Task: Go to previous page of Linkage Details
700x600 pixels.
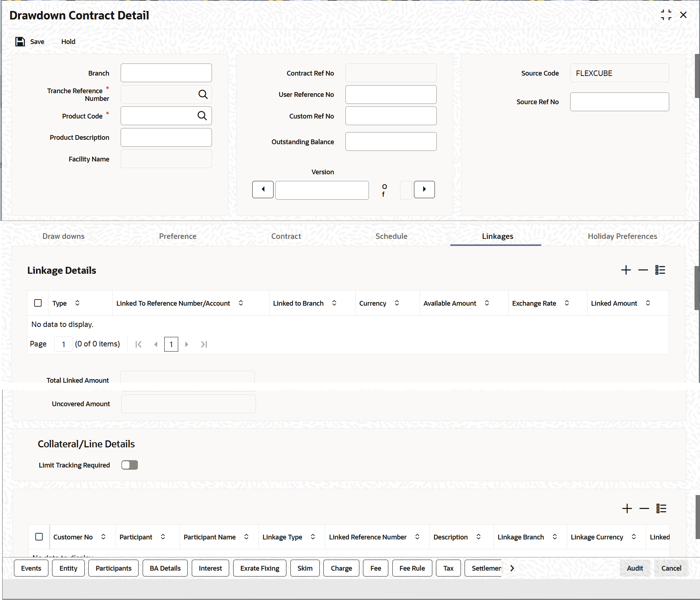Action: (156, 344)
